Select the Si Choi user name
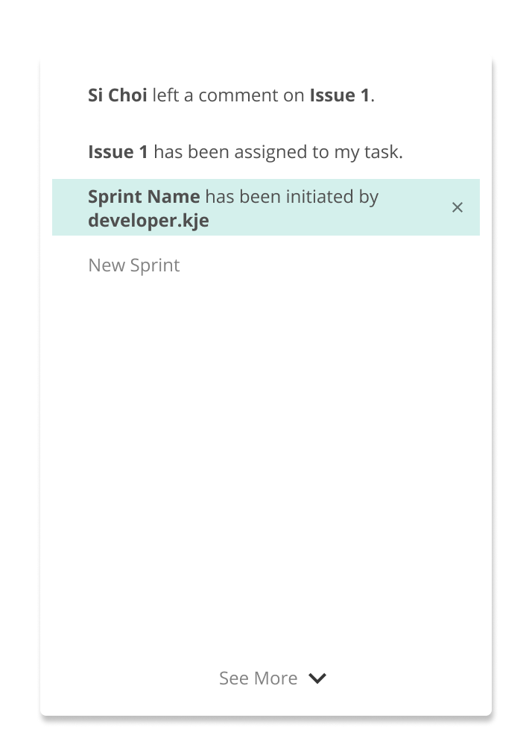532x756 pixels. 117,95
